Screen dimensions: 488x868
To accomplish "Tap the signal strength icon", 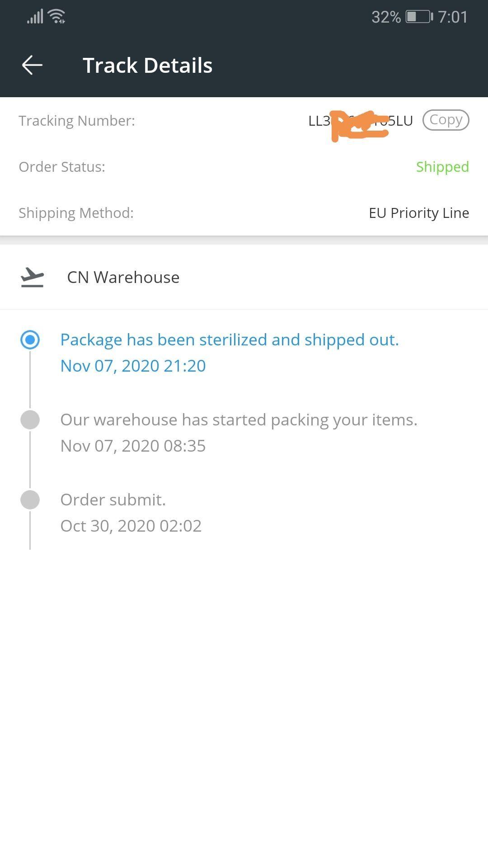I will tap(35, 17).
